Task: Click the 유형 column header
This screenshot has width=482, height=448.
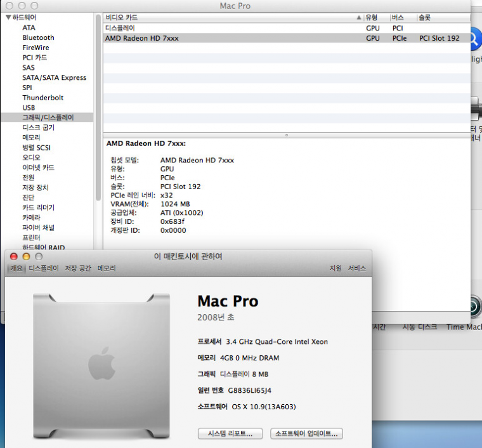Action: [377, 18]
